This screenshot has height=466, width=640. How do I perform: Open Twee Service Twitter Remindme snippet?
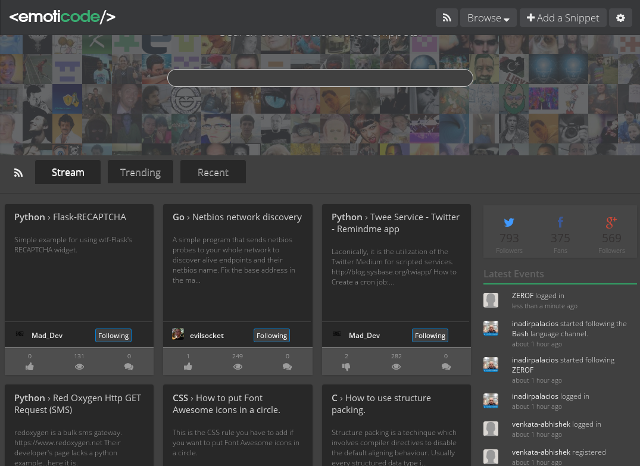point(395,223)
